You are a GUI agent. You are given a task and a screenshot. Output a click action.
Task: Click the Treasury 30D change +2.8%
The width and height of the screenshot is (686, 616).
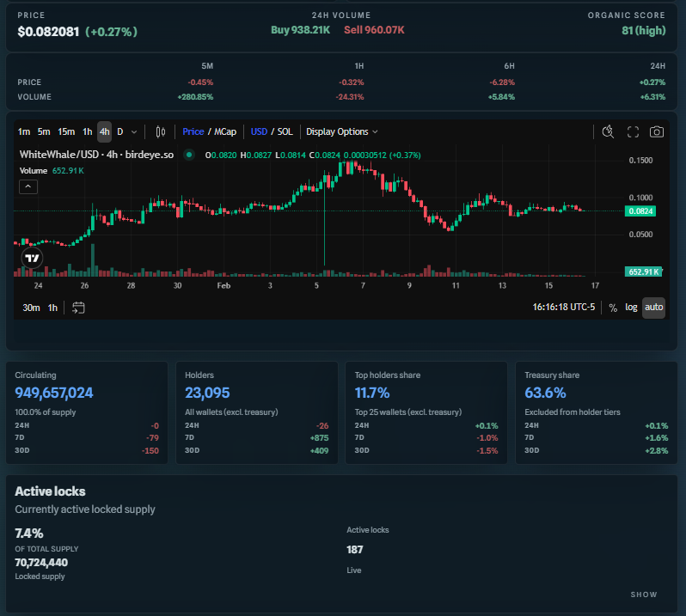(x=656, y=451)
